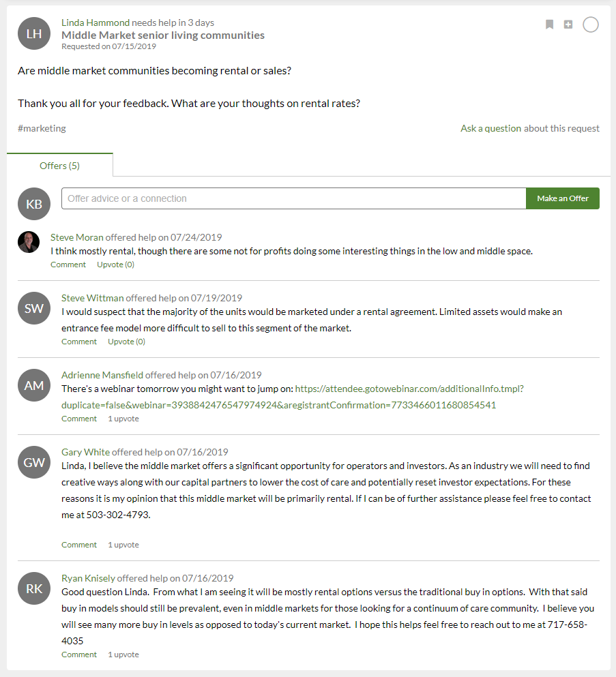This screenshot has height=677, width=616.
Task: Click the #marketing hashtag
Action: pos(42,128)
